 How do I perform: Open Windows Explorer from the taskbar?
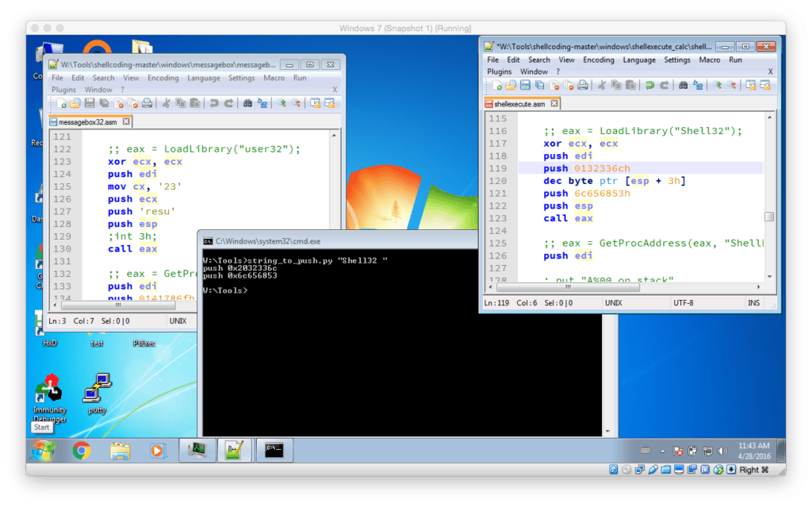tap(120, 451)
